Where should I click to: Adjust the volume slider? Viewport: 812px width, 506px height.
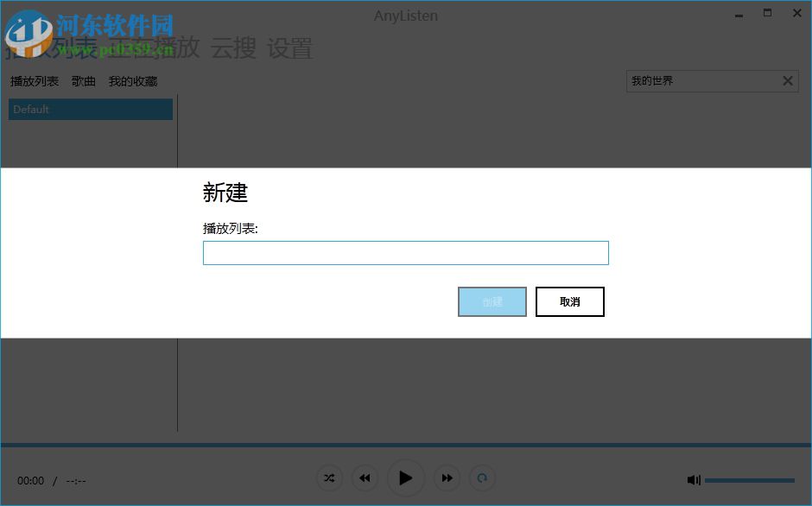click(749, 479)
